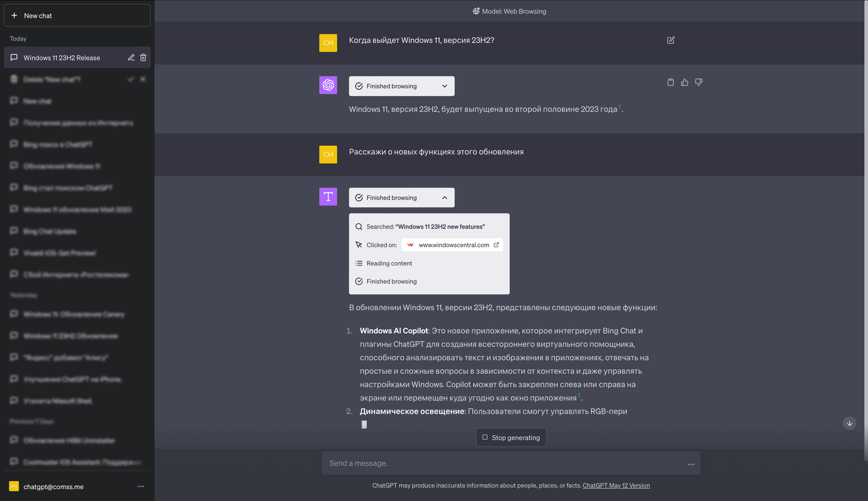
Task: Click the question Когда выйдет Windows 11
Action: [421, 40]
